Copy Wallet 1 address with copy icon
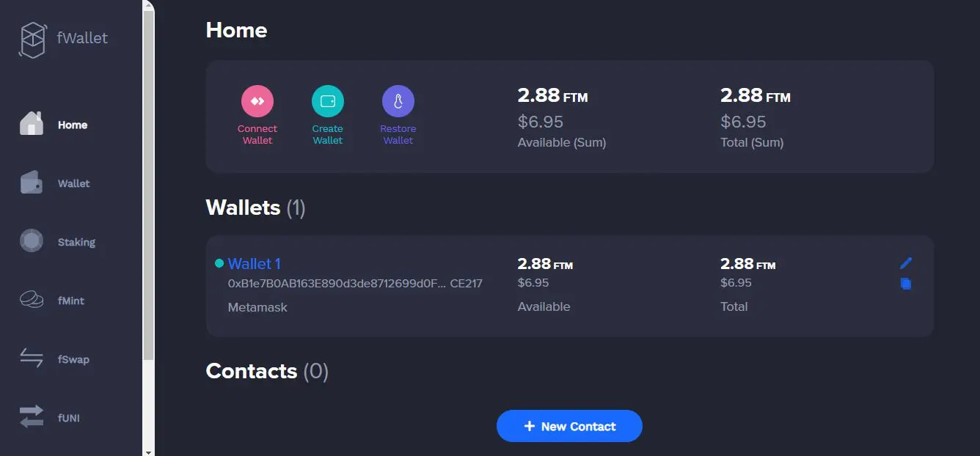Viewport: 980px width, 456px height. coord(906,283)
